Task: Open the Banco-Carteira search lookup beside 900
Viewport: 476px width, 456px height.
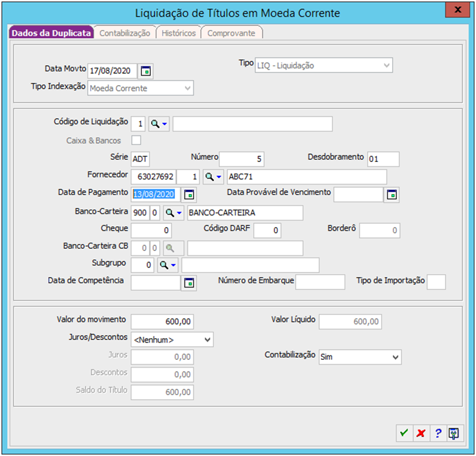Action: (x=173, y=213)
